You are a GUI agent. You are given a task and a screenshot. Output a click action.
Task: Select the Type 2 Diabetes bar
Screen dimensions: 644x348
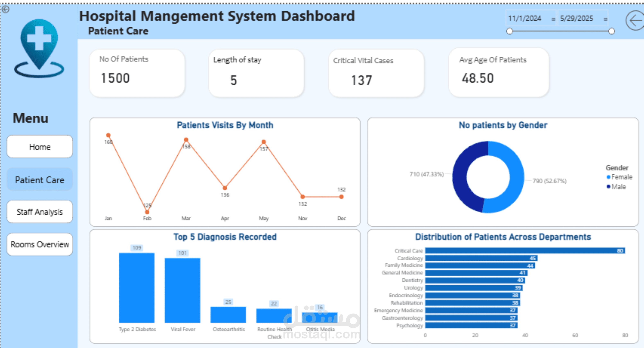[x=137, y=287]
